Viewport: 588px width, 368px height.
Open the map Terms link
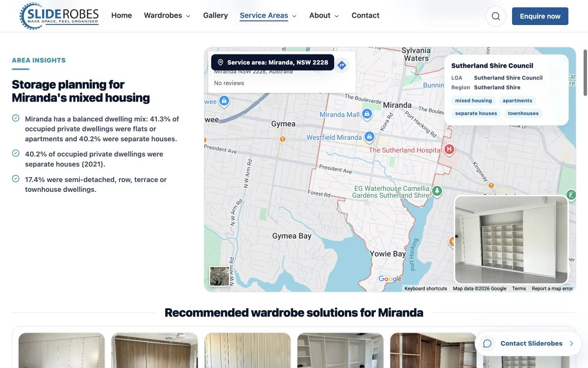pos(519,289)
